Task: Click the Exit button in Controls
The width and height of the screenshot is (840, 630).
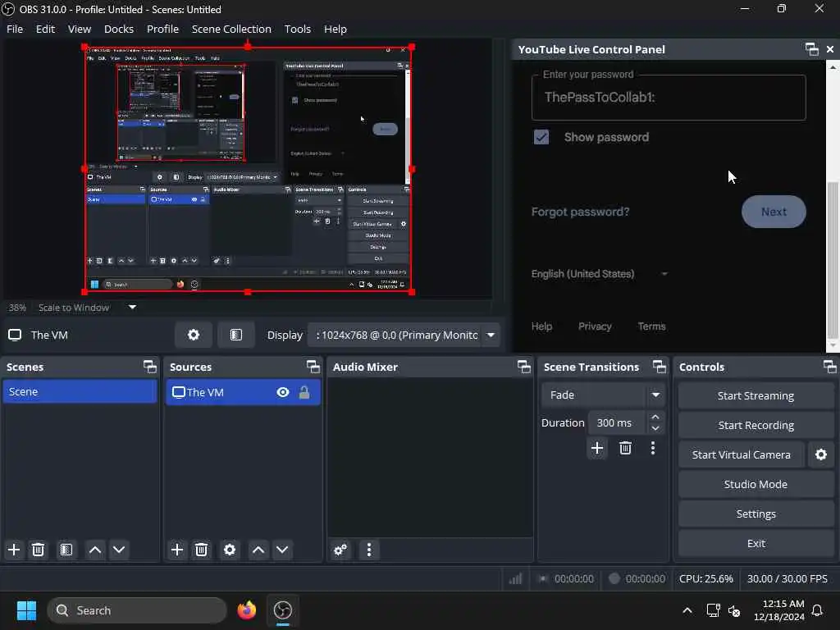Action: [x=756, y=543]
